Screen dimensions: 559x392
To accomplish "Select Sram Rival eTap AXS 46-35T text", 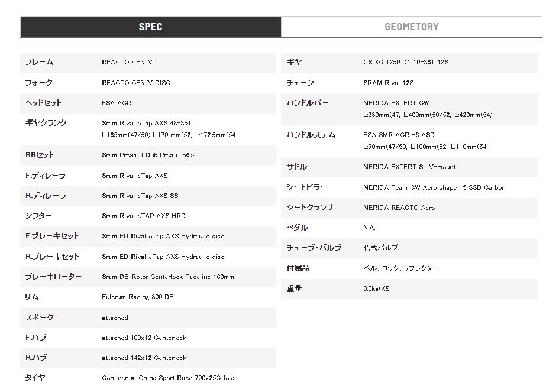I will 147,123.
